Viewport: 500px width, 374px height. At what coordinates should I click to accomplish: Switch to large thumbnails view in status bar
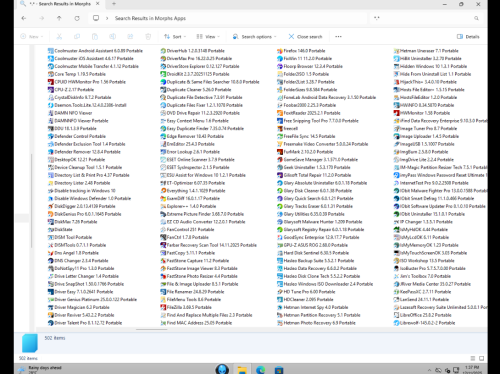[x=481, y=358]
